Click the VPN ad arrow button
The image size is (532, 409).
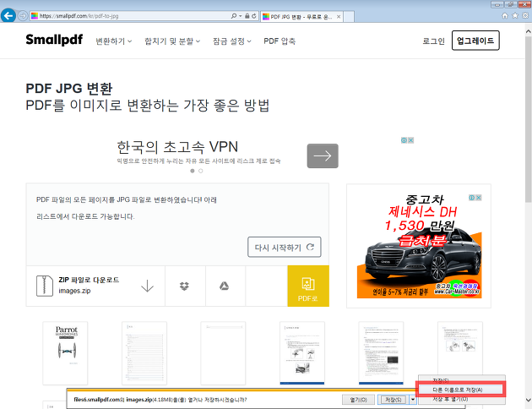click(x=323, y=155)
